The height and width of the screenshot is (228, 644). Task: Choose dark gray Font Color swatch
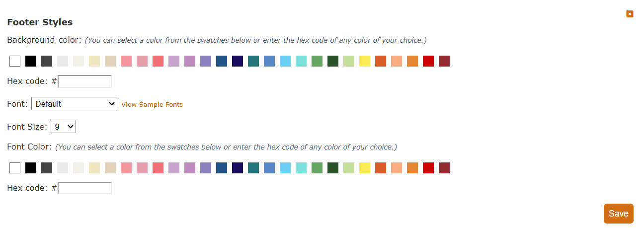47,168
